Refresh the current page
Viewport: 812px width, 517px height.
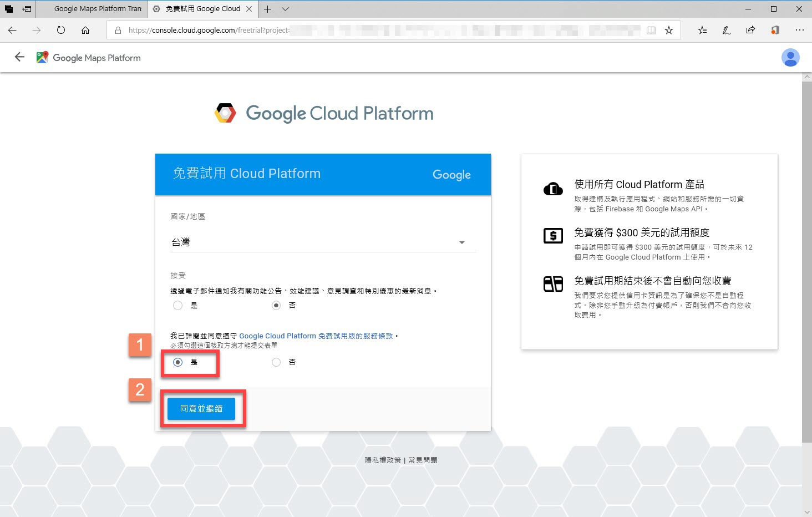(61, 31)
